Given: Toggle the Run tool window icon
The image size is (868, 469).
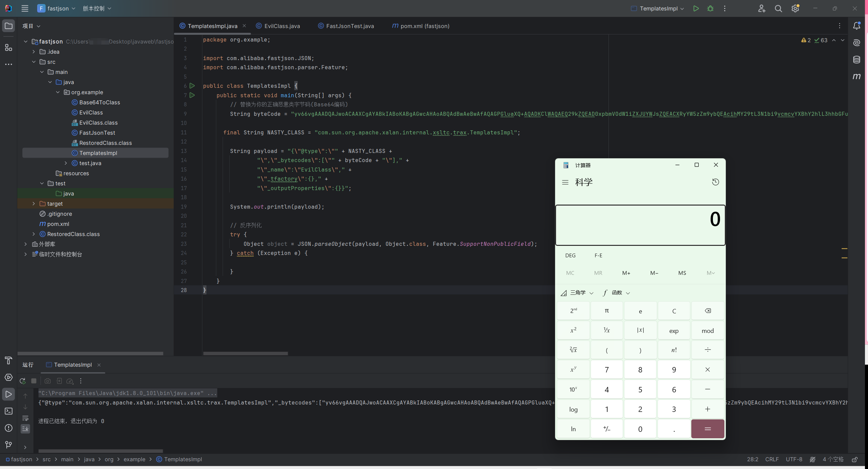Looking at the screenshot, I should [8, 394].
